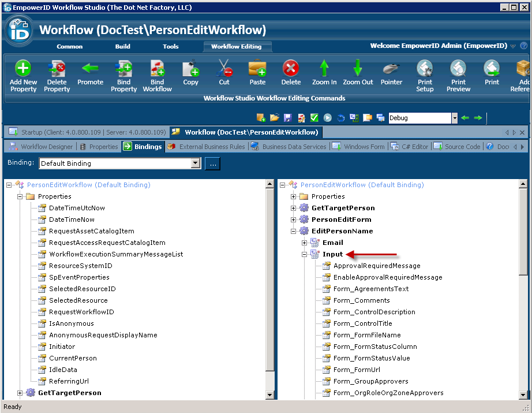This screenshot has width=532, height=413.
Task: Click the green checkmark icon in small toolbar
Action: point(314,118)
